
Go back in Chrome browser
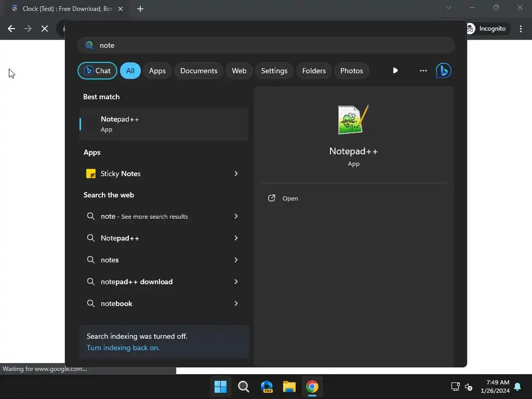(11, 29)
